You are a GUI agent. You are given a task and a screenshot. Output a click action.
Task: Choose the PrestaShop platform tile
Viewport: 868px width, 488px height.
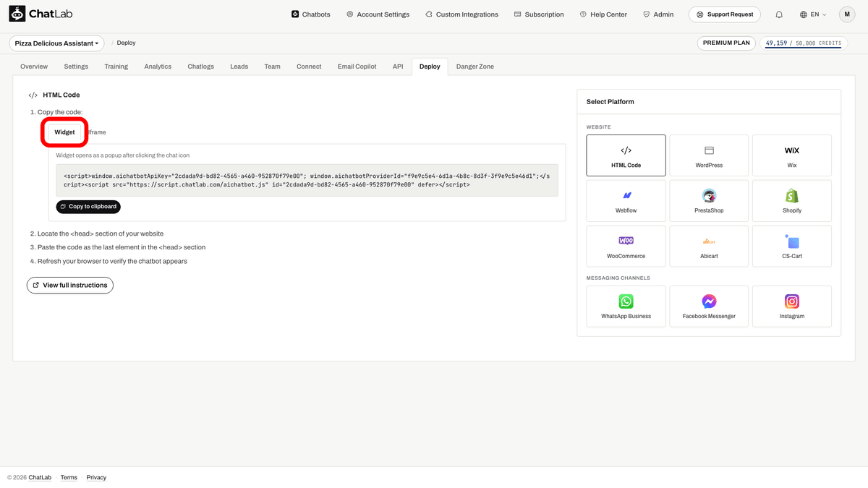pos(709,201)
